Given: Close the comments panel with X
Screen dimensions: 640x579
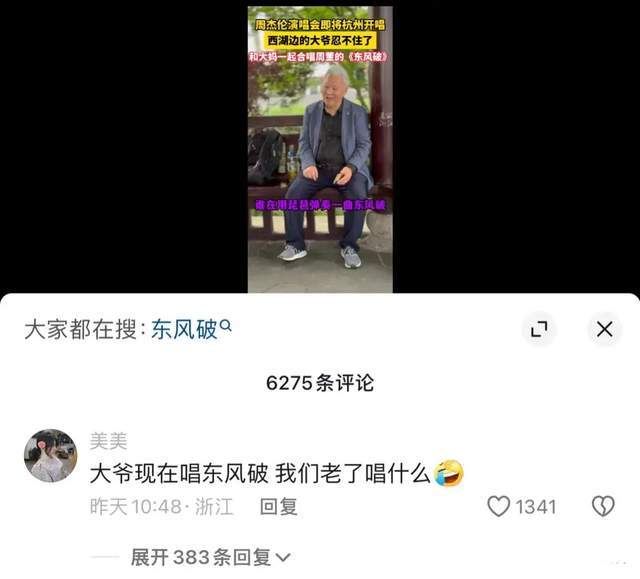Looking at the screenshot, I should (x=604, y=329).
